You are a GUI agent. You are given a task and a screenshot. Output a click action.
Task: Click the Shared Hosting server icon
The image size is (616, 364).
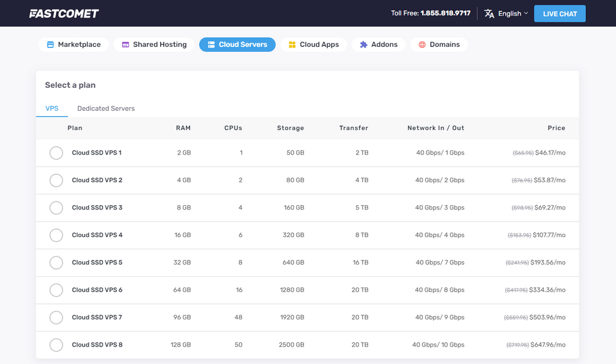point(125,44)
